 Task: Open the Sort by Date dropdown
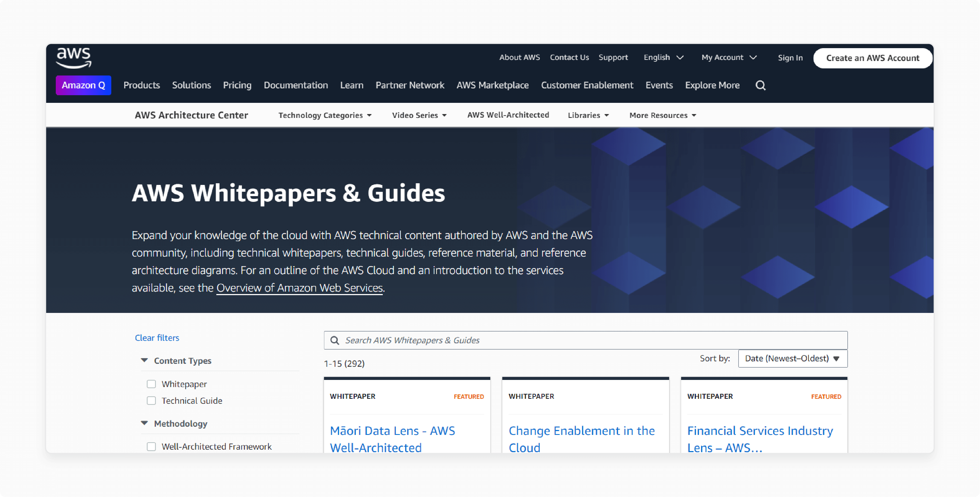coord(793,359)
